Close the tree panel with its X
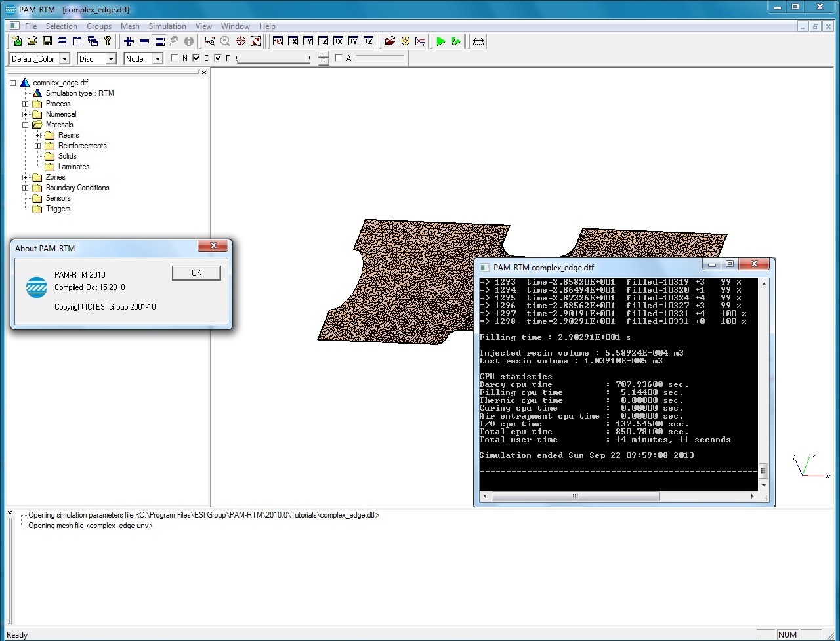 click(x=204, y=73)
